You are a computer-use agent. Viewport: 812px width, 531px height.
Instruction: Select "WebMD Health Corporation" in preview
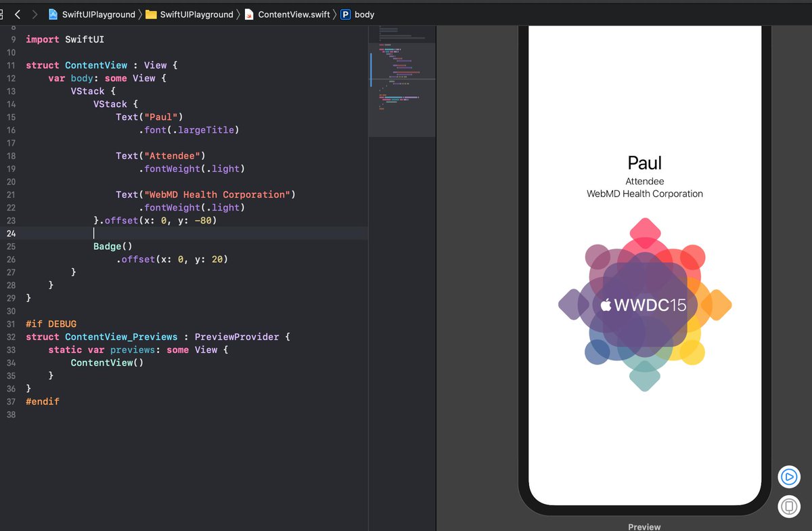tap(645, 194)
